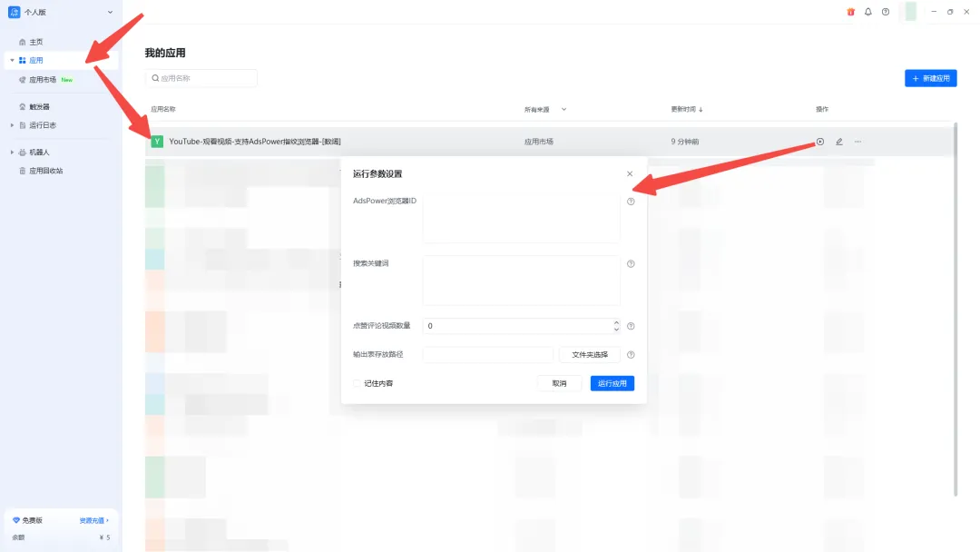This screenshot has width=980, height=552.
Task: Open the 触发器 page in sidebar
Action: coord(39,106)
